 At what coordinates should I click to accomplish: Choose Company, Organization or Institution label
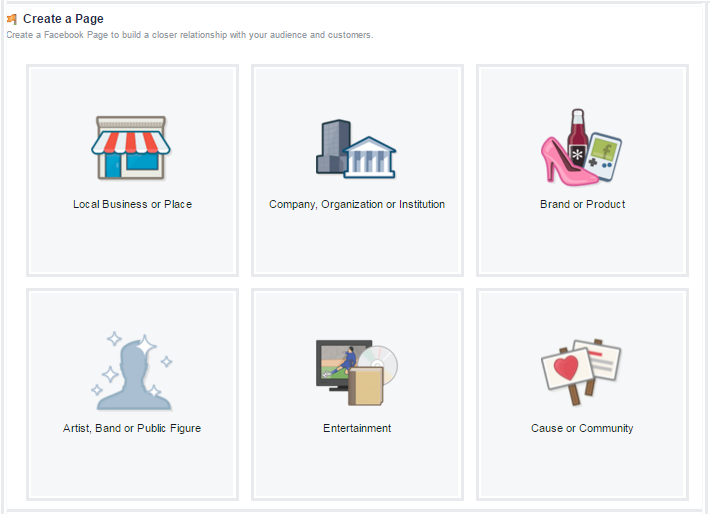357,204
